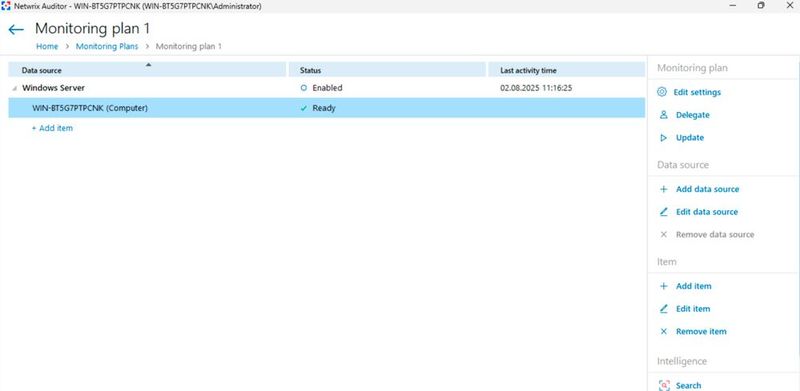Viewport: 800px width, 391px height.
Task: Close the Netwrix Auditor window
Action: point(789,6)
